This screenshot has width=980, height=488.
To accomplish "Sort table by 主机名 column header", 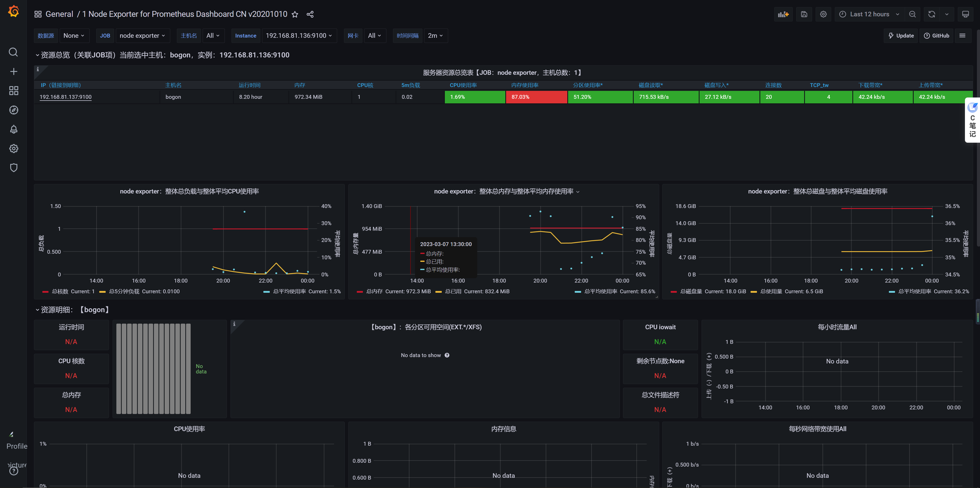I will tap(174, 85).
